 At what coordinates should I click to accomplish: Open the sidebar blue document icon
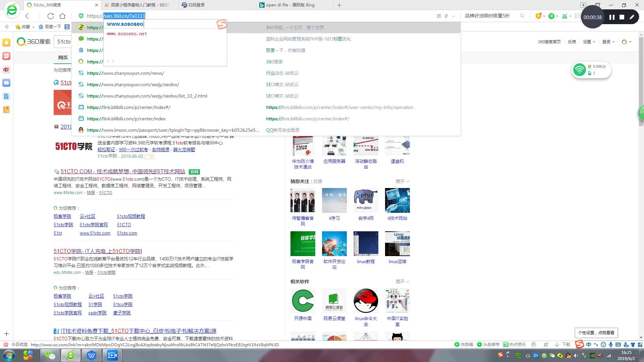coord(6,96)
